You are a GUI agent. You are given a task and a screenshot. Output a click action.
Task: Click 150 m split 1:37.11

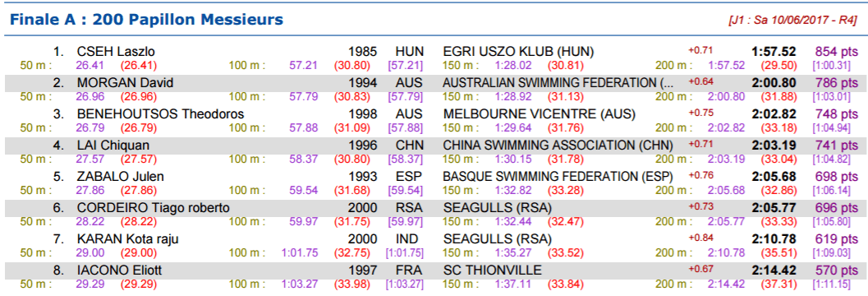[x=513, y=284]
